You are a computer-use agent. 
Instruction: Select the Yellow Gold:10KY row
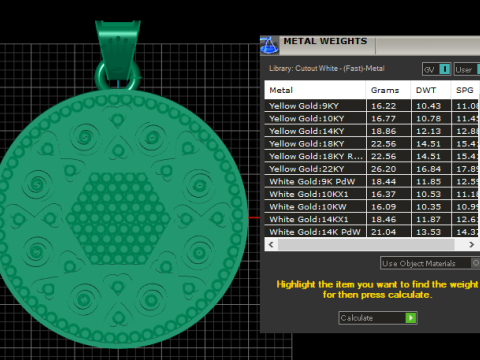372,119
